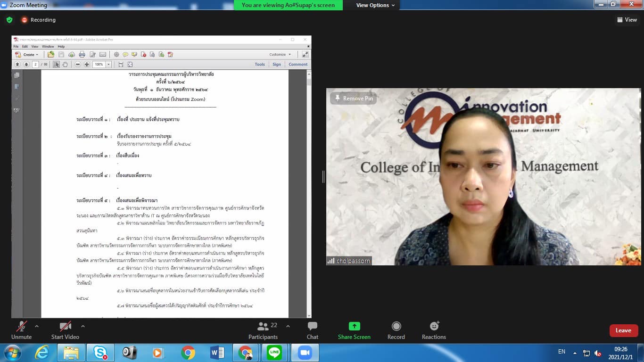The height and width of the screenshot is (362, 644).
Task: Open the Participants list arrow
Action: click(288, 326)
